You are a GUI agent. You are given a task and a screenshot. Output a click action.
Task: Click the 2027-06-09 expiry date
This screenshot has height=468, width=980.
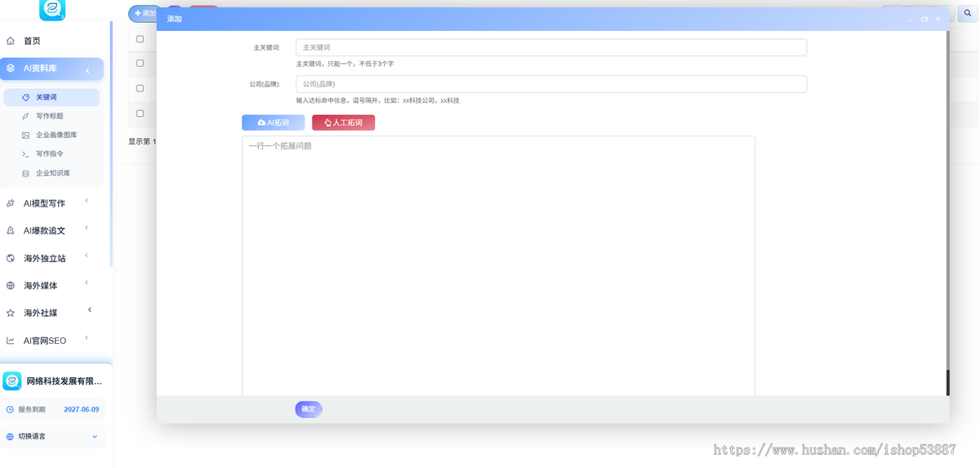82,409
